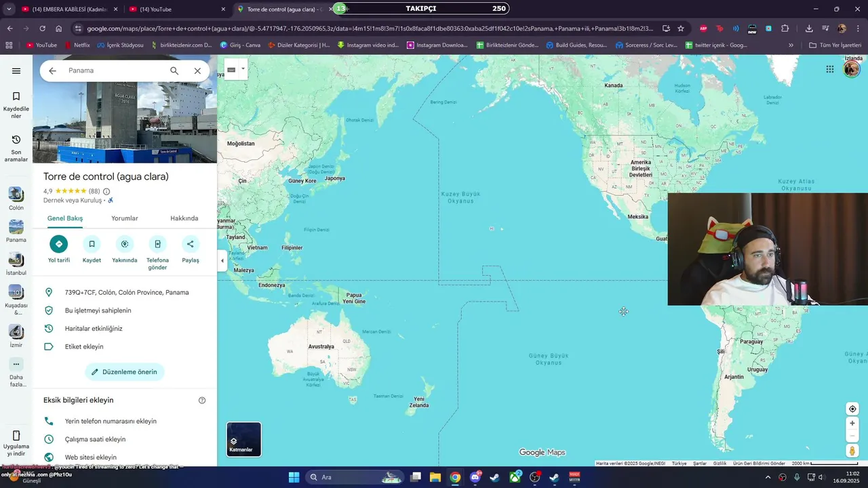Click Ürün Geri Bildirimi Gönder link
Screen dimensions: 868x488
(x=759, y=464)
